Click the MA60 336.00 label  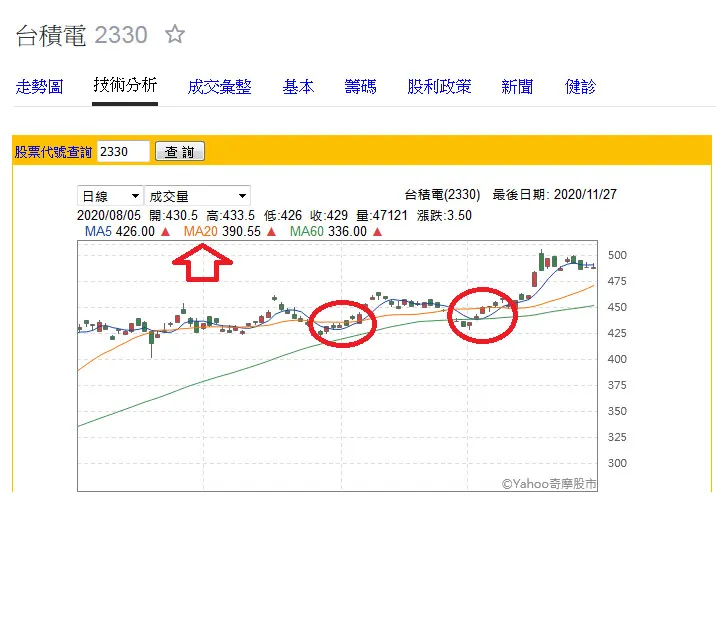coord(328,231)
